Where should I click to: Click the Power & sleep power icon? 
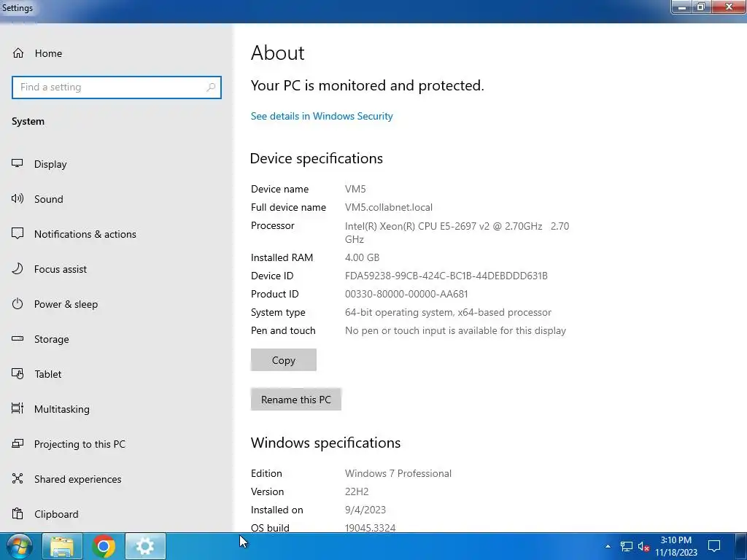18,304
